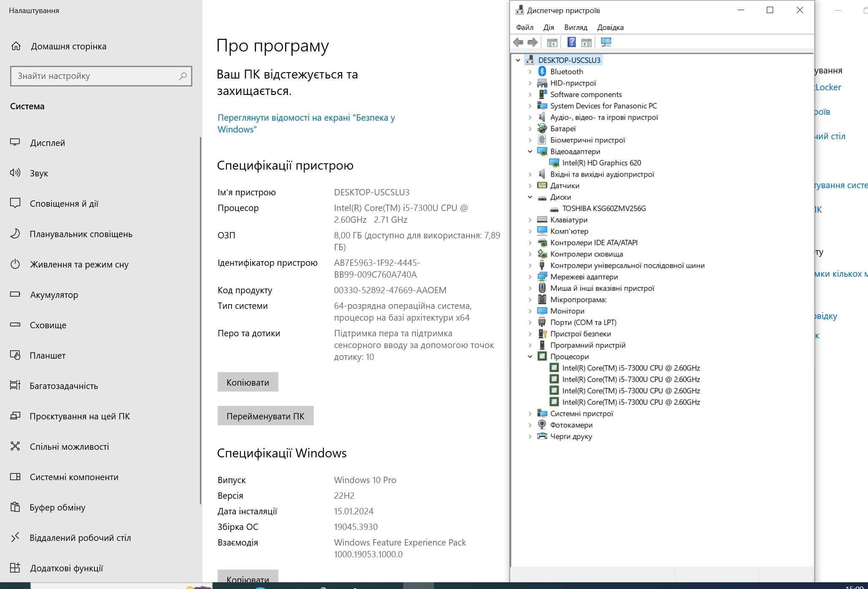Select the Порти (COM та LPT) icon
The width and height of the screenshot is (868, 589).
(x=542, y=322)
